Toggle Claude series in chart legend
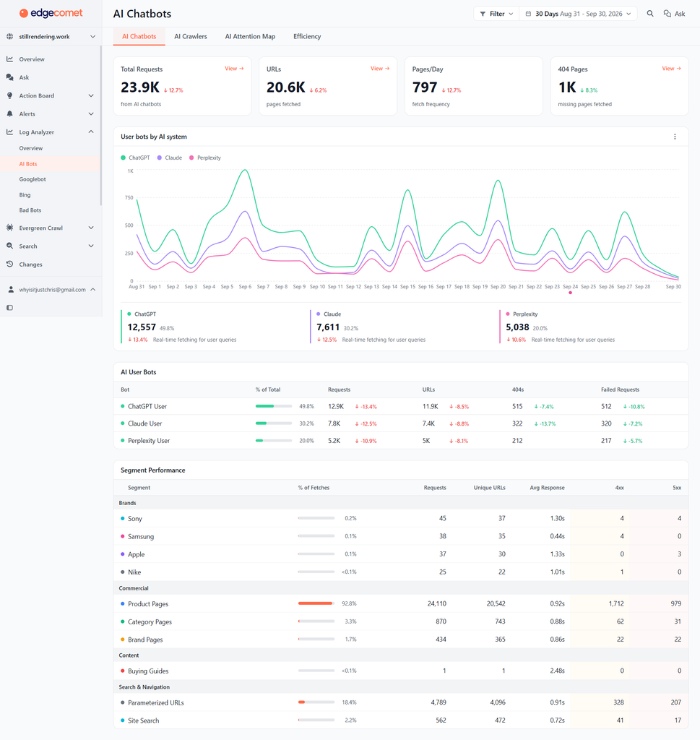 [170, 158]
